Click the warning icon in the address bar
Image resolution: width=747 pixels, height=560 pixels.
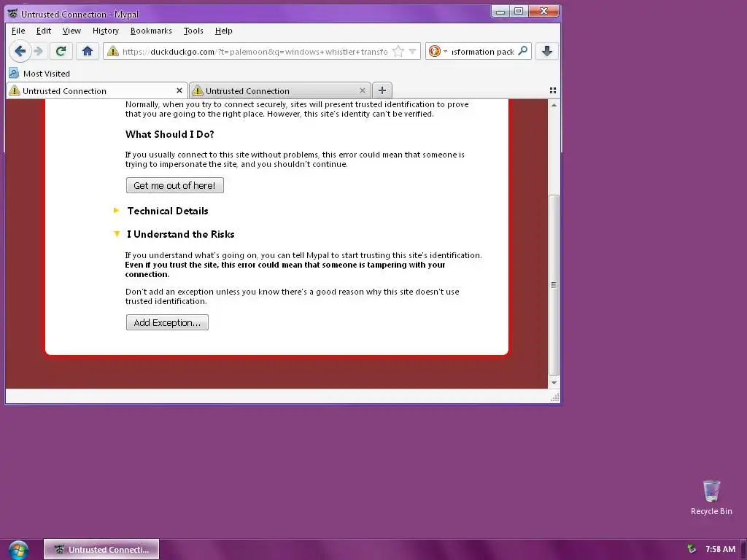pyautogui.click(x=113, y=51)
